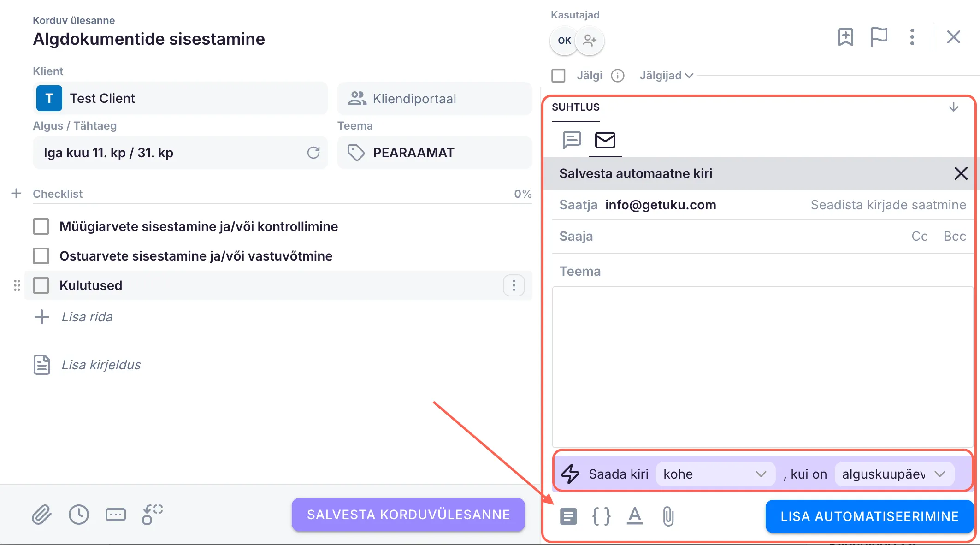The image size is (980, 545).
Task: Click Salvesta korduvülesanne button
Action: click(x=408, y=515)
